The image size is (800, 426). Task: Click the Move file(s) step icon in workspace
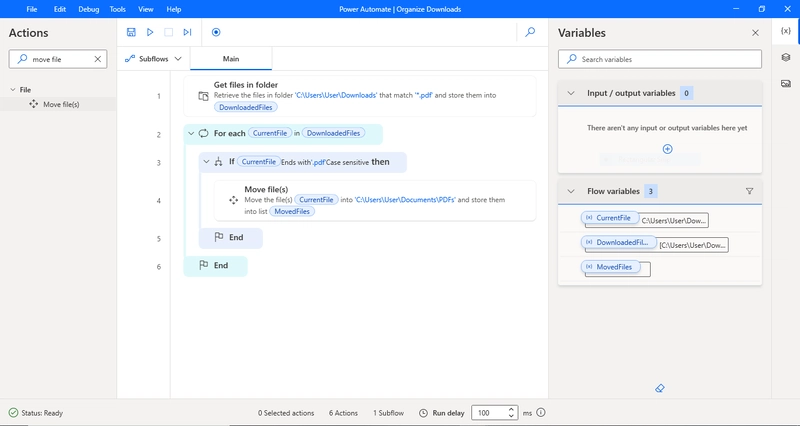pos(233,200)
